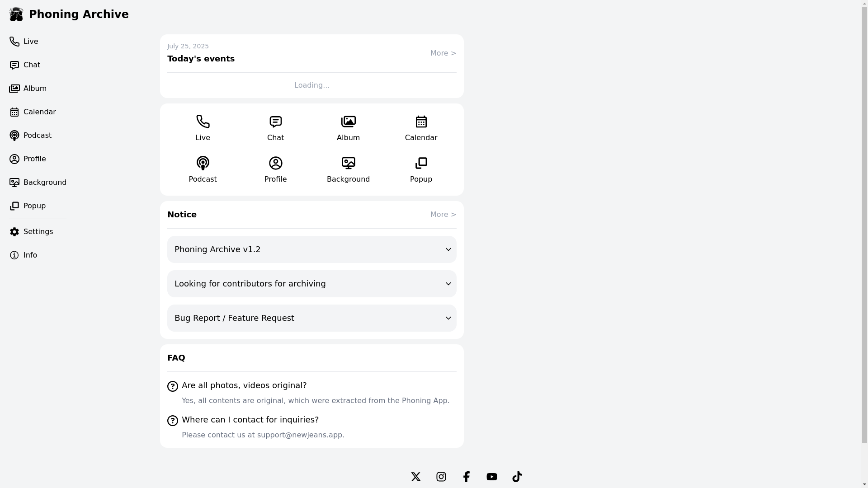
Task: Click the 'July 25, 2025' date text
Action: [x=188, y=46]
